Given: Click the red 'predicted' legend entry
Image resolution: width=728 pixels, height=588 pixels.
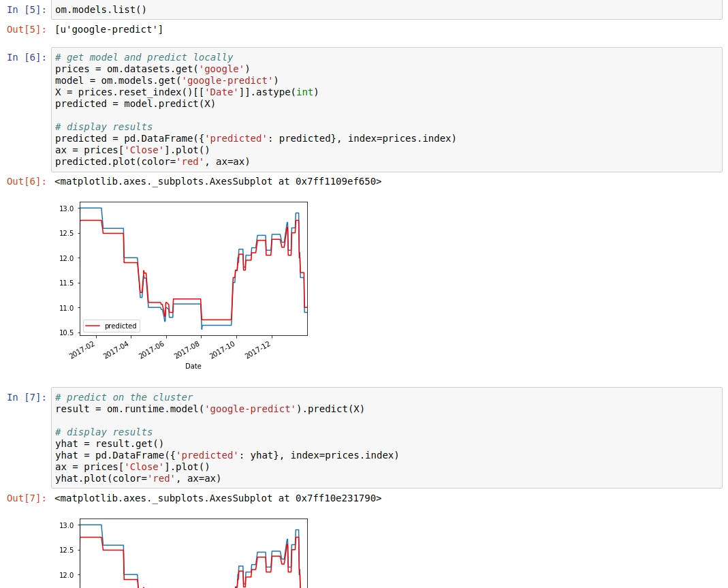Looking at the screenshot, I should click(x=111, y=326).
